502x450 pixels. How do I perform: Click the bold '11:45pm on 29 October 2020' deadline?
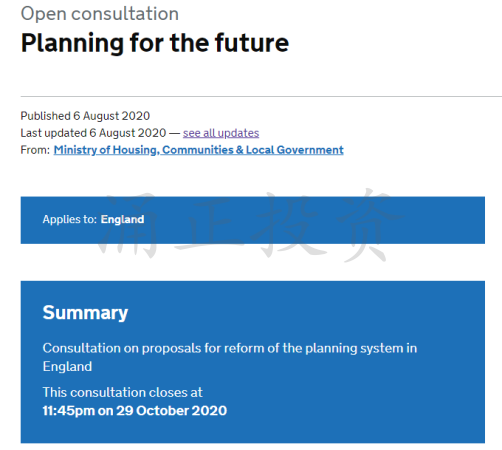click(x=135, y=411)
